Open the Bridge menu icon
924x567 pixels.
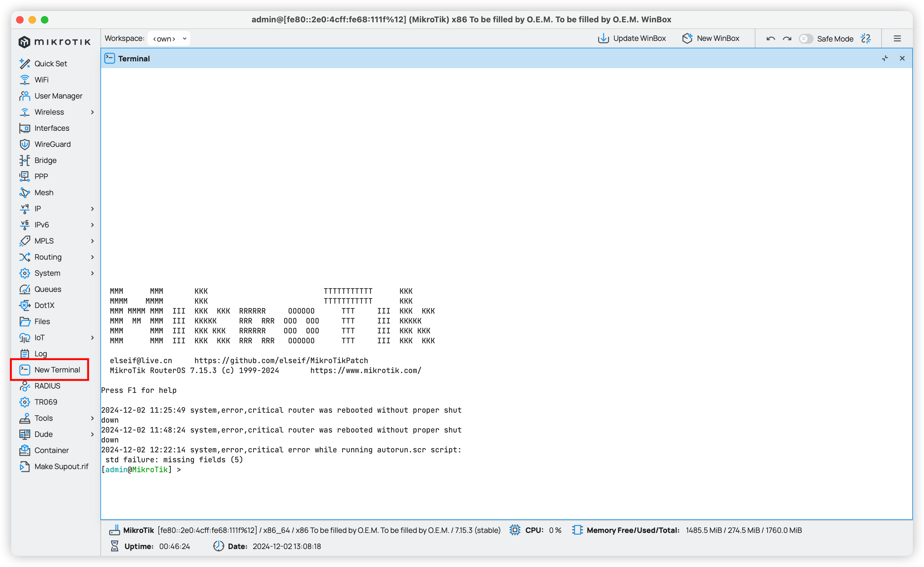click(24, 160)
